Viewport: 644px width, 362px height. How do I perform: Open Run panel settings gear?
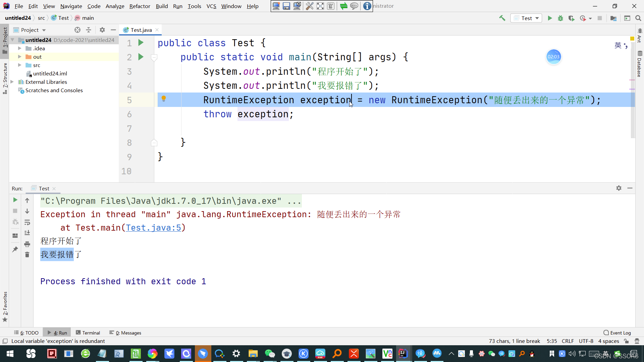tap(619, 188)
